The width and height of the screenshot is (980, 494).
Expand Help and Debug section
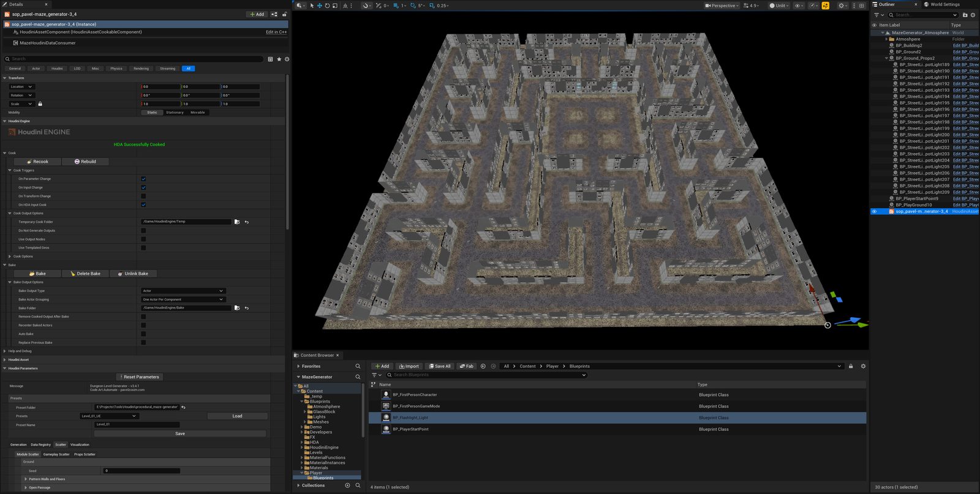click(x=4, y=351)
